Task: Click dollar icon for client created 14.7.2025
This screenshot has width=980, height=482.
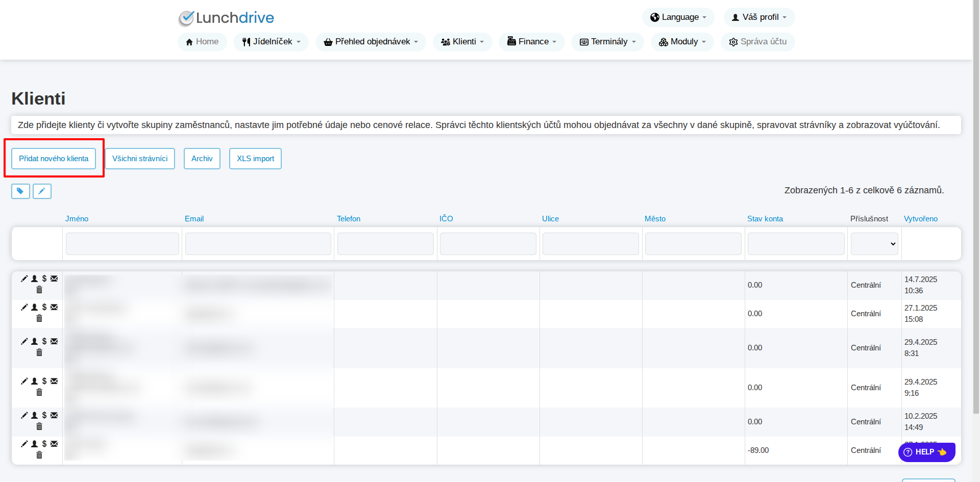Action: (x=44, y=278)
